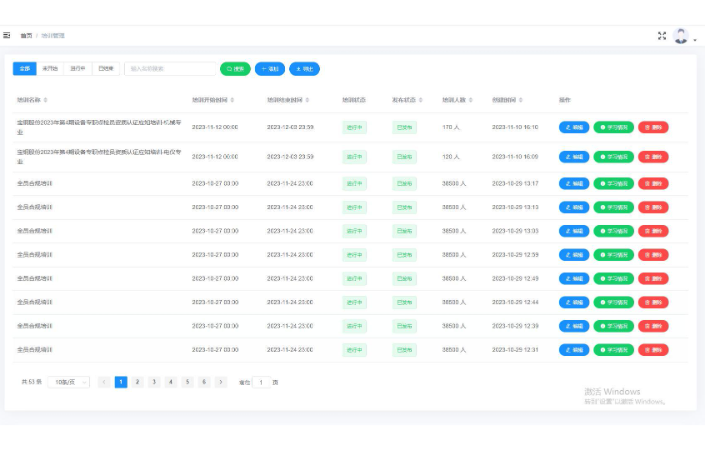
Task: Switch to the 进行中 filter tab
Action: pos(77,69)
